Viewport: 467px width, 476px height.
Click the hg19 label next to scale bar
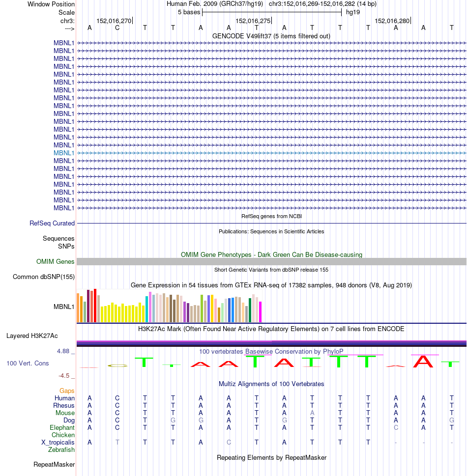tap(353, 12)
